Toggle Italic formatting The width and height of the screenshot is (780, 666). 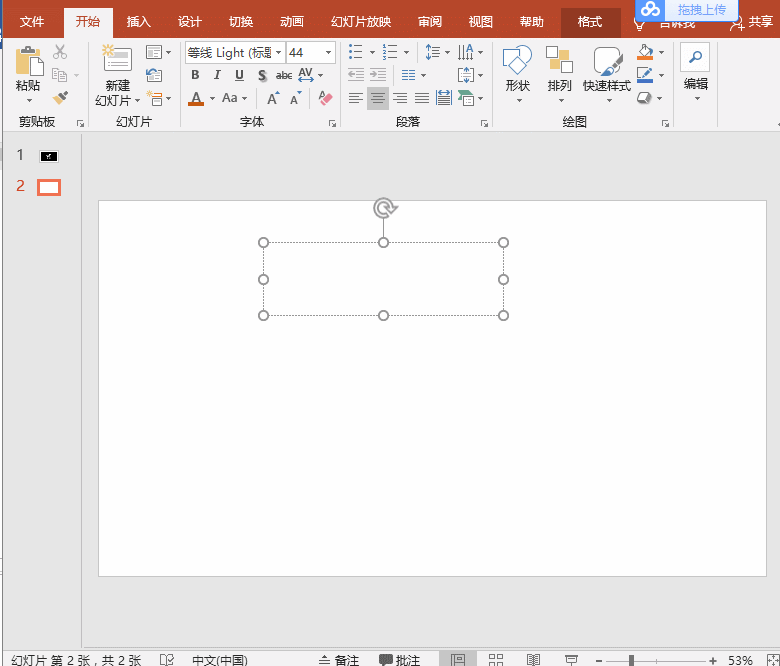(217, 75)
